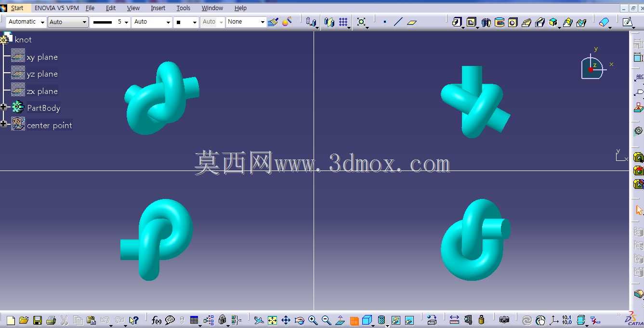Viewport: 644px width, 328px height.
Task: Toggle Swap Visible Space icon
Action: coord(409,320)
